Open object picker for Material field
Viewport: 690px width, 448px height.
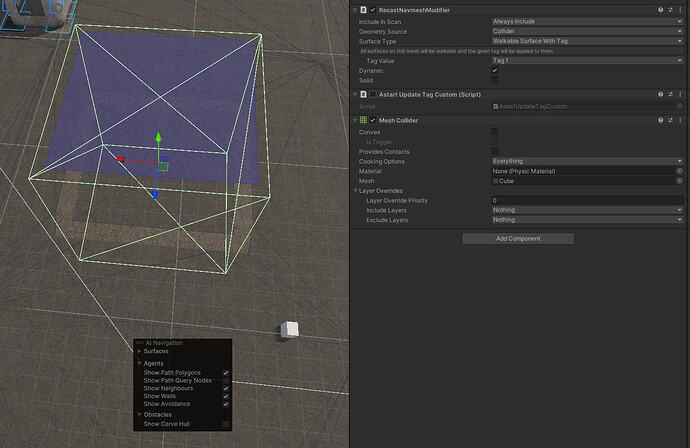click(x=679, y=171)
